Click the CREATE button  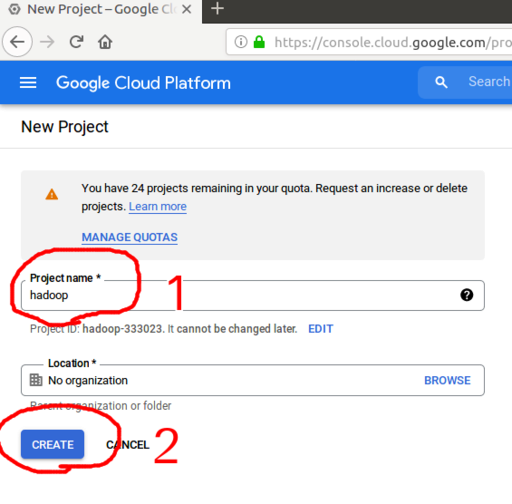(x=53, y=445)
